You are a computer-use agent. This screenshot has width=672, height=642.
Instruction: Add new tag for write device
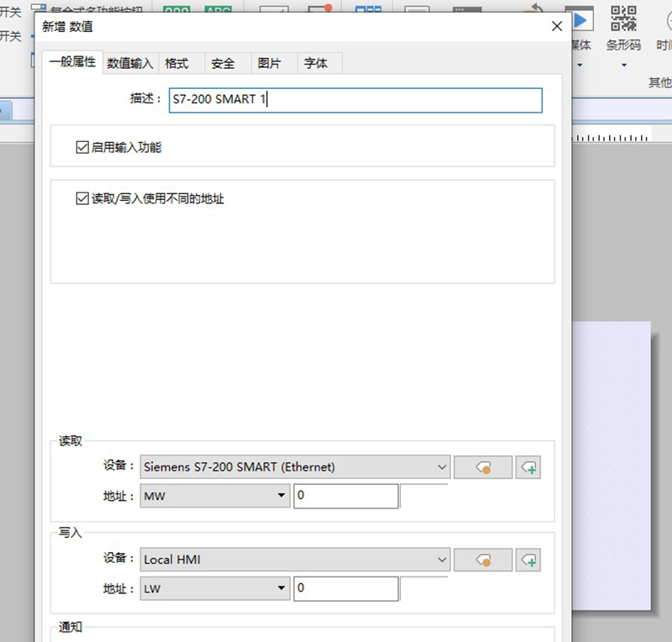[x=528, y=560]
